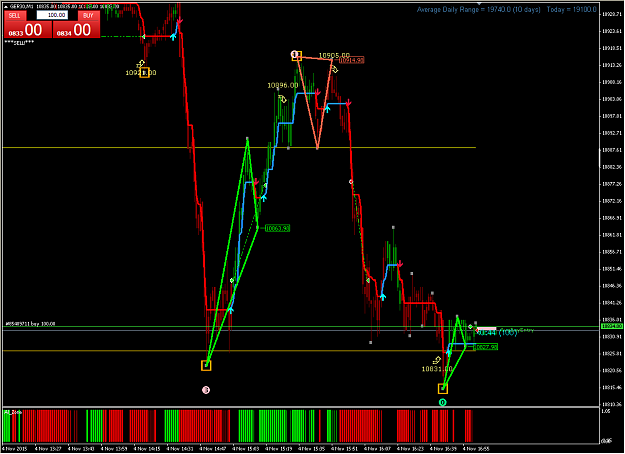Click the green price label under the countdown
The image size is (625, 454).
point(485,347)
